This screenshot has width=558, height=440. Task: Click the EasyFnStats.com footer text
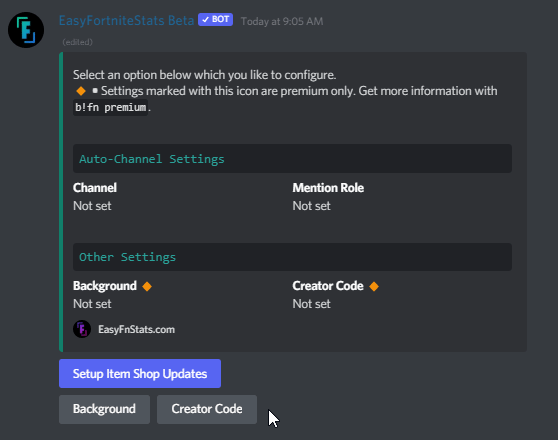pos(136,329)
